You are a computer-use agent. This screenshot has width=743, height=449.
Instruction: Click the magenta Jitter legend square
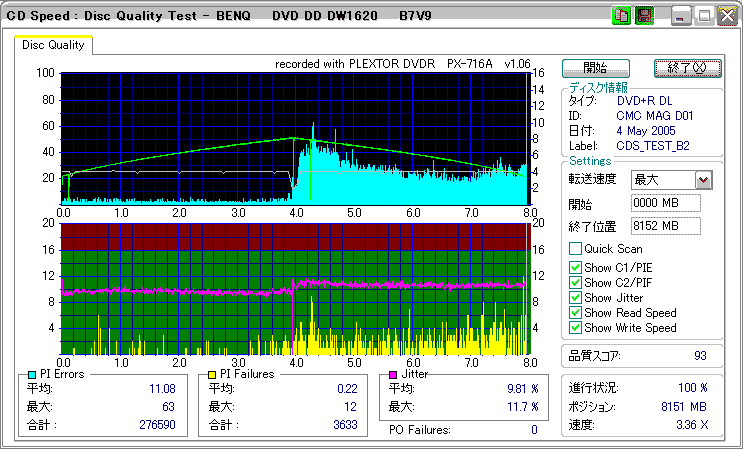click(x=393, y=375)
